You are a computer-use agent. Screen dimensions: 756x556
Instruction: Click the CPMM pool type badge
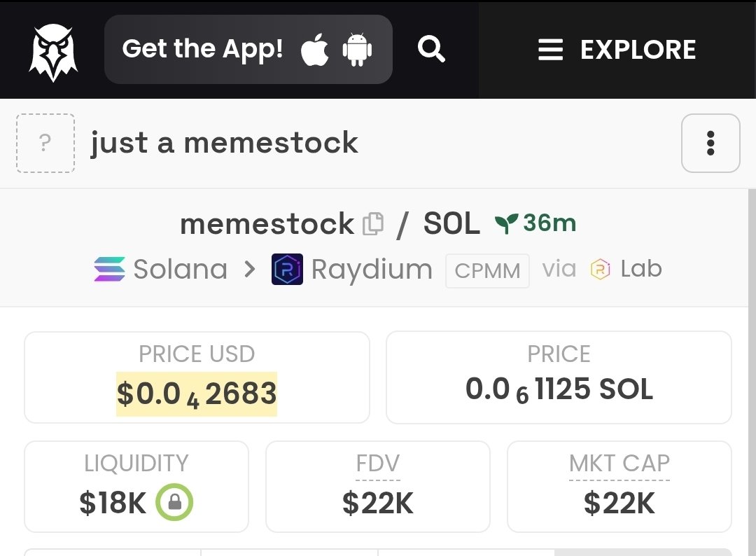tap(487, 270)
